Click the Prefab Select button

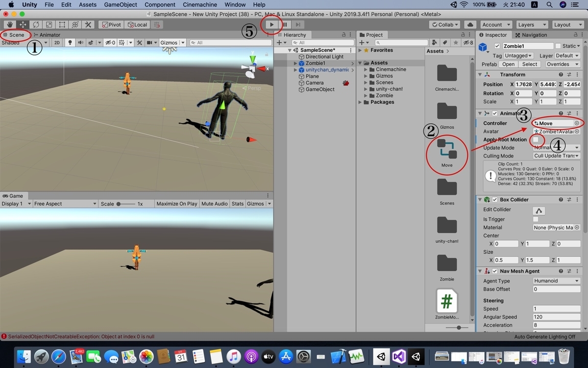point(530,64)
